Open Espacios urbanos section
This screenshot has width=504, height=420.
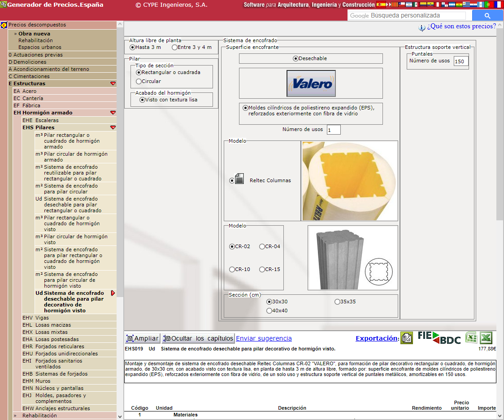39,47
